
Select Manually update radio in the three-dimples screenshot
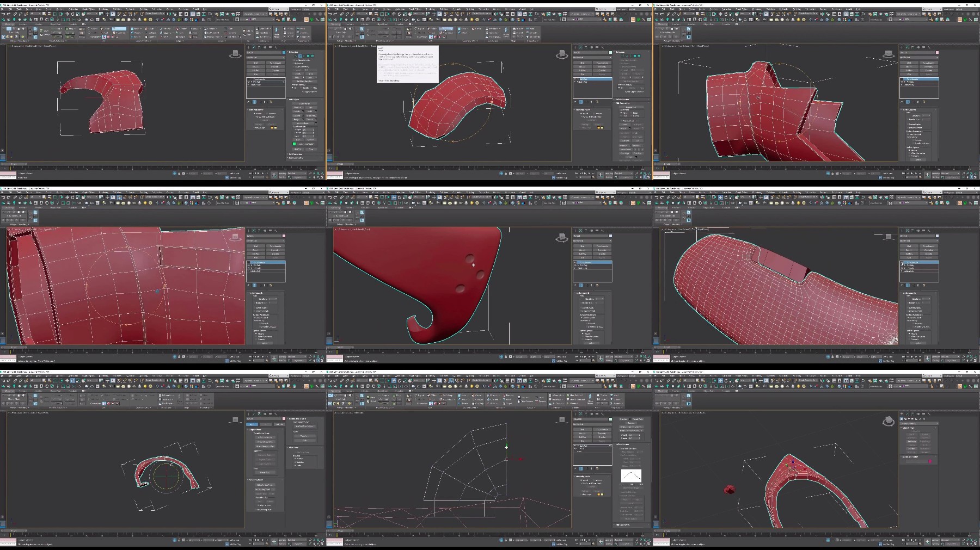[x=583, y=339]
